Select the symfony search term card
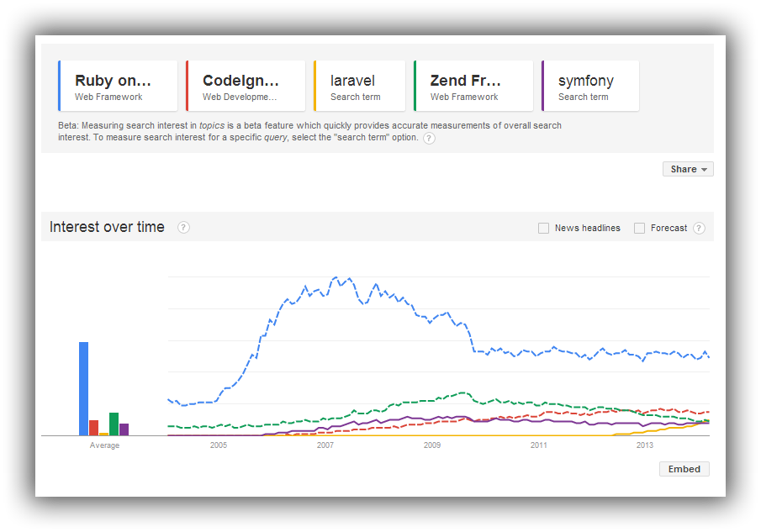 (590, 86)
